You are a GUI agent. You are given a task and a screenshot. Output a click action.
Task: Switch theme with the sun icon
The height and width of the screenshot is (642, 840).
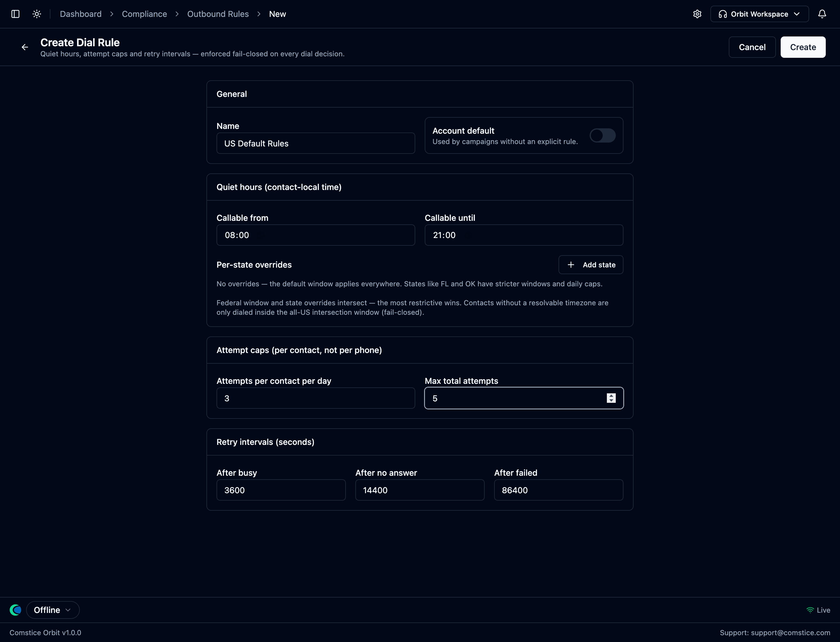click(x=37, y=14)
